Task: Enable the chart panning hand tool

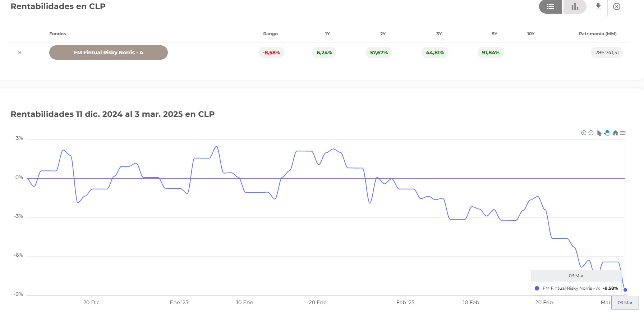Action: [607, 133]
